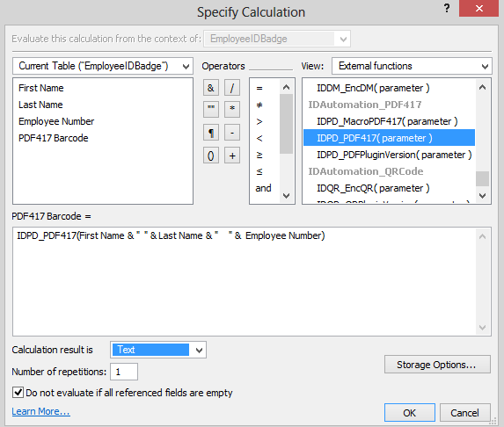Image resolution: width=504 pixels, height=427 pixels.
Task: Click the Number of repetitions field
Action: pyautogui.click(x=124, y=372)
